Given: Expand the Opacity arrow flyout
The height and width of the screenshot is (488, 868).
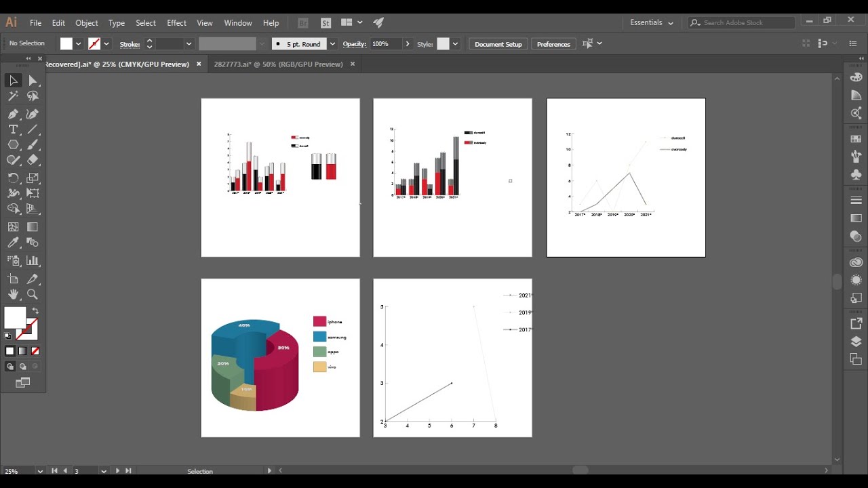Looking at the screenshot, I should pyautogui.click(x=407, y=44).
